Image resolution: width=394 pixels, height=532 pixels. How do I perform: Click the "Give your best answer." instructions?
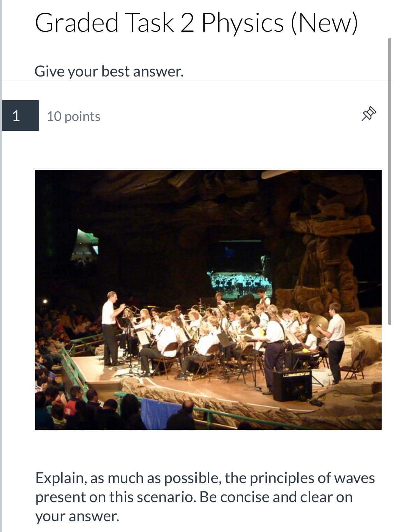click(109, 71)
